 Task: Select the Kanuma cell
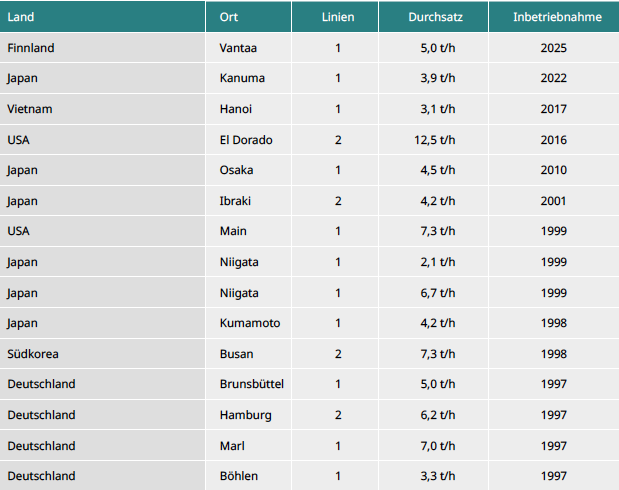241,78
